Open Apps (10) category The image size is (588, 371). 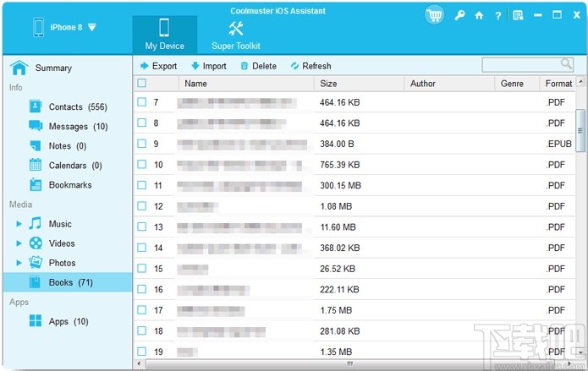click(x=68, y=321)
